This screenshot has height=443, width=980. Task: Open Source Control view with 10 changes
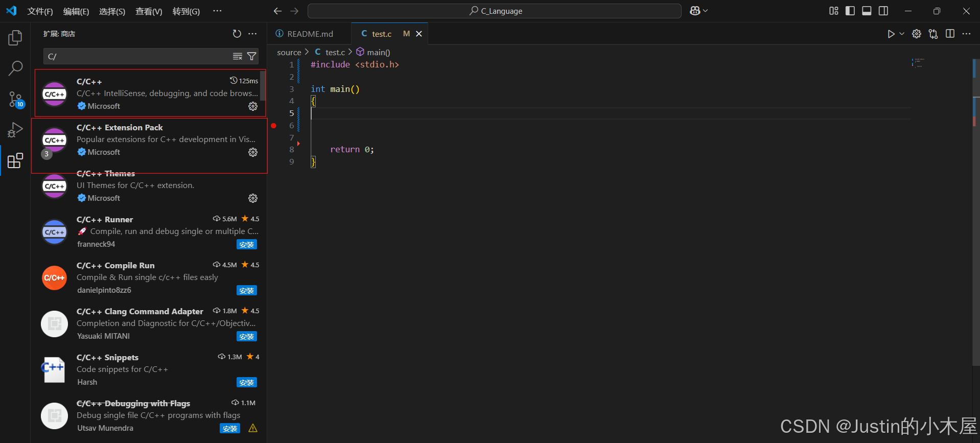tap(15, 99)
